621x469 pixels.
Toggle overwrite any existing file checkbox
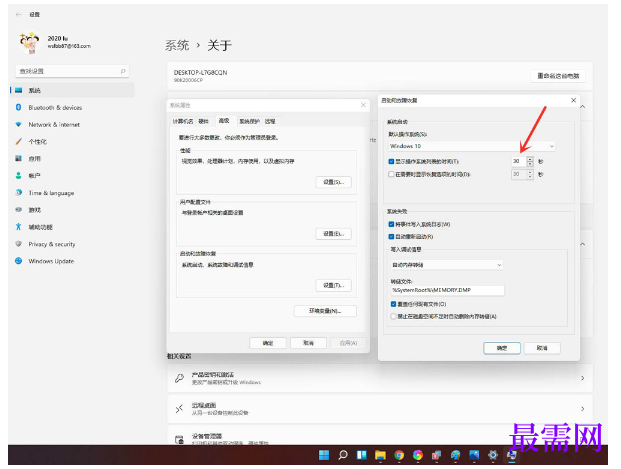(393, 304)
